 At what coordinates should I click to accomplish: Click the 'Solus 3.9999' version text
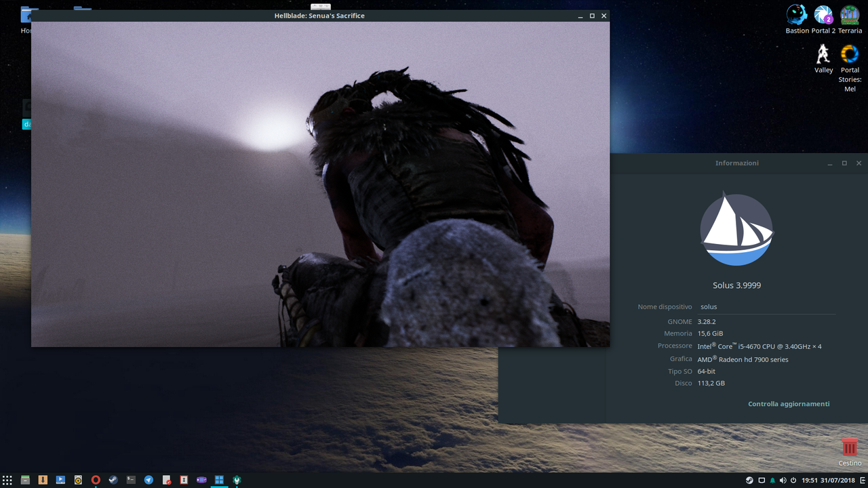pos(736,285)
